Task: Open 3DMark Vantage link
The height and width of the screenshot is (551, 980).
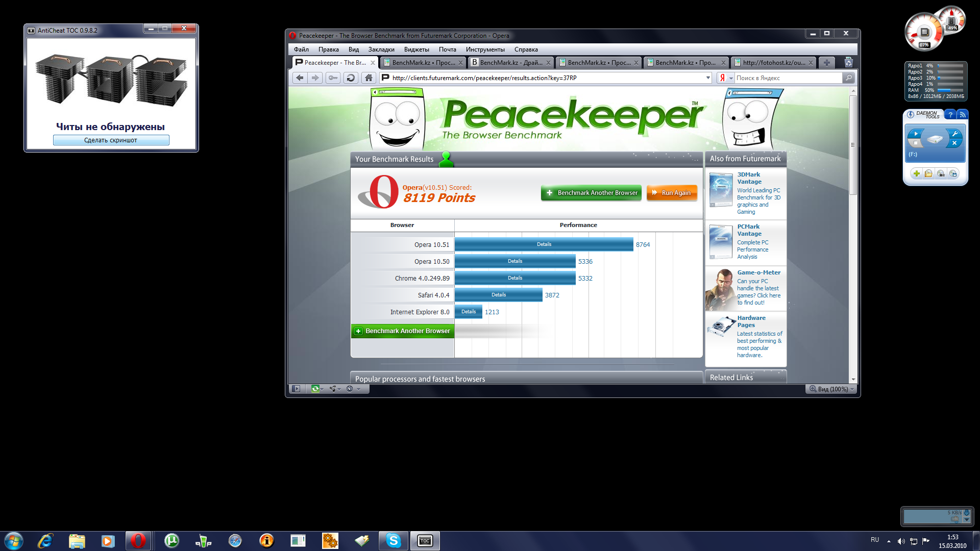Action: click(749, 178)
